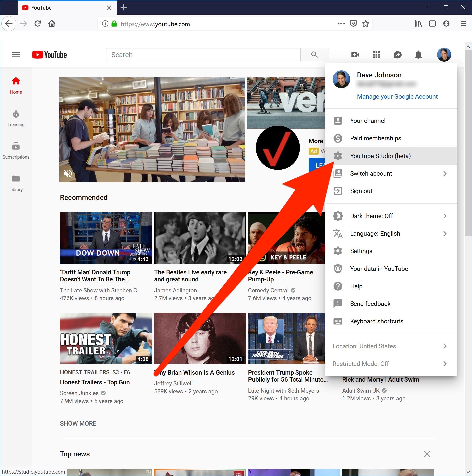Open the YouTube hamburger guide menu
The height and width of the screenshot is (476, 472).
(x=16, y=55)
